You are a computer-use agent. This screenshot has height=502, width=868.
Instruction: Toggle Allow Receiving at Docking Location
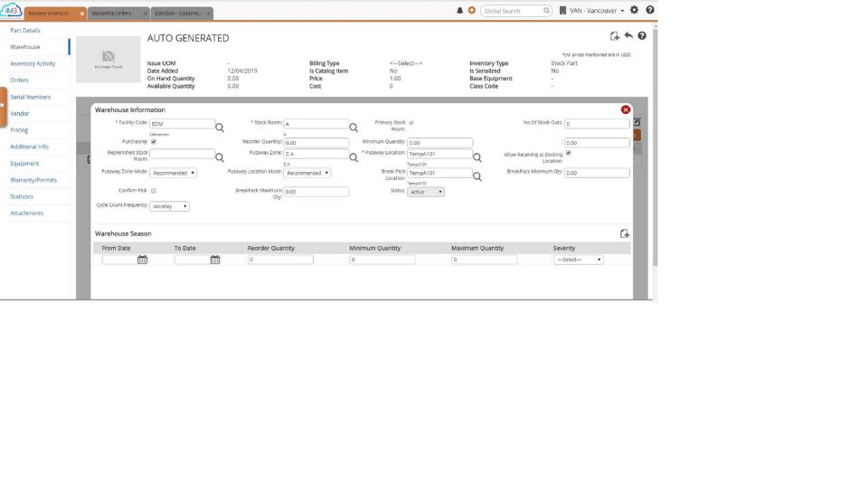point(569,153)
